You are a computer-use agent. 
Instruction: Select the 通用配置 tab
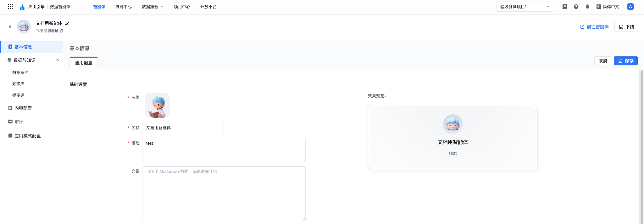click(84, 63)
